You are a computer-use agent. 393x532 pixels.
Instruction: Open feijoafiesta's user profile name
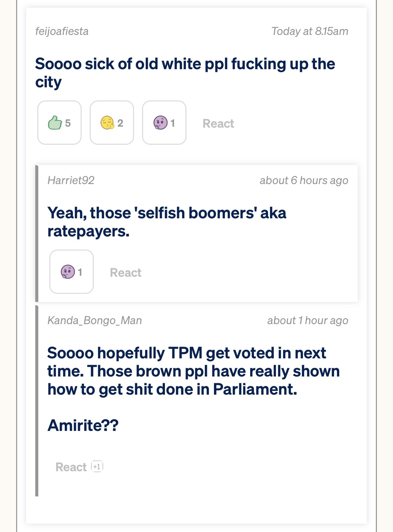pyautogui.click(x=62, y=31)
